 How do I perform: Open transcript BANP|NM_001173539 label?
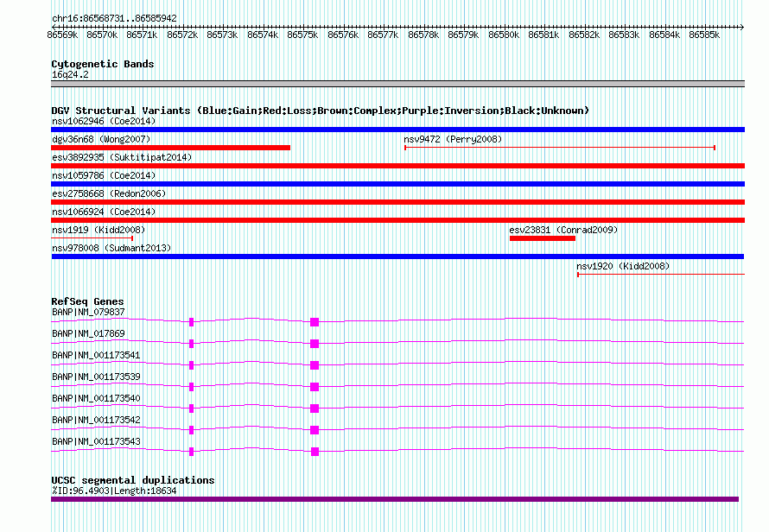96,377
